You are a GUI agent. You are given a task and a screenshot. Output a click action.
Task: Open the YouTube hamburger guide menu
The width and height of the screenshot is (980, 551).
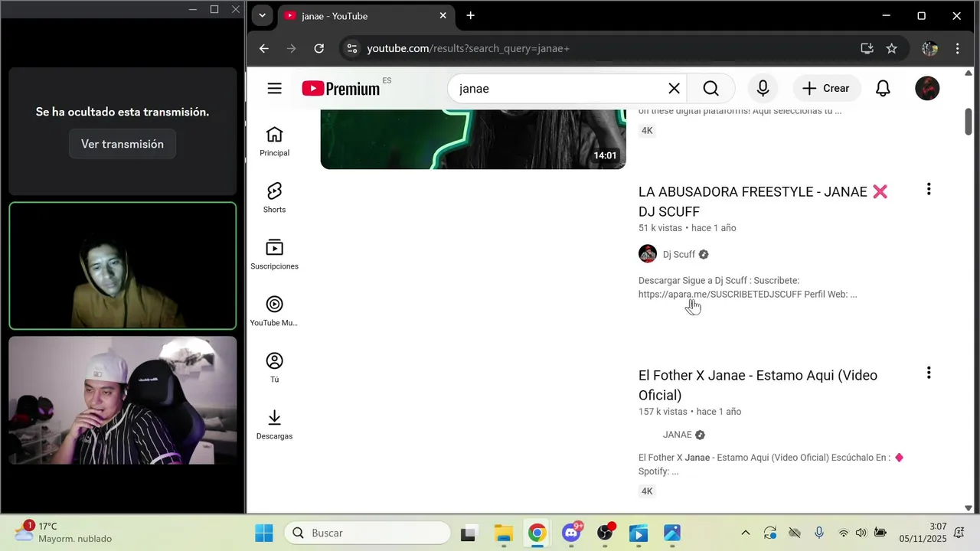click(x=275, y=89)
